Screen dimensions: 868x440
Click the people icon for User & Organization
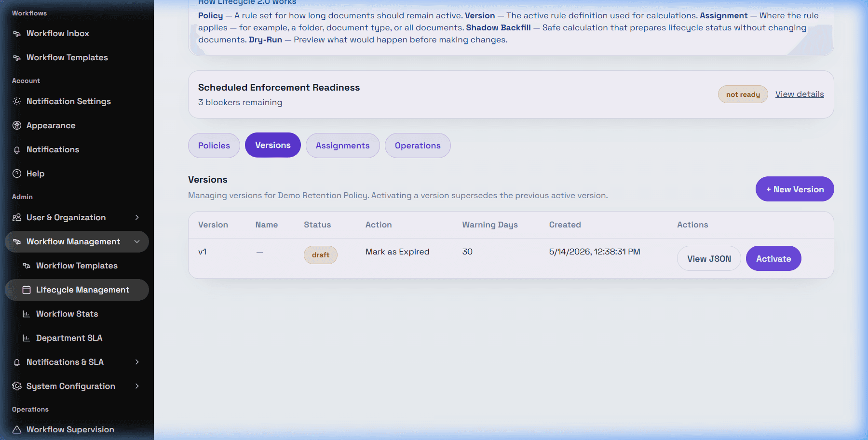tap(17, 217)
